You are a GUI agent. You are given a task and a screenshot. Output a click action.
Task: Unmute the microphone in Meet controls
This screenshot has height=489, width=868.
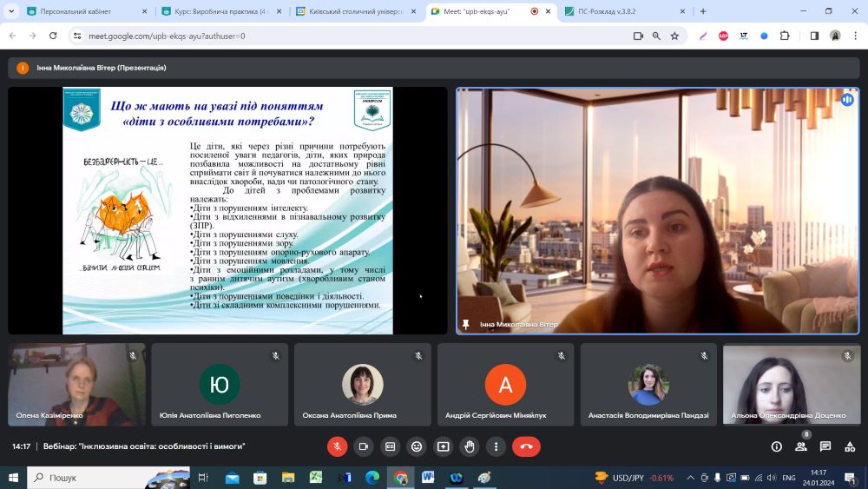tap(337, 446)
